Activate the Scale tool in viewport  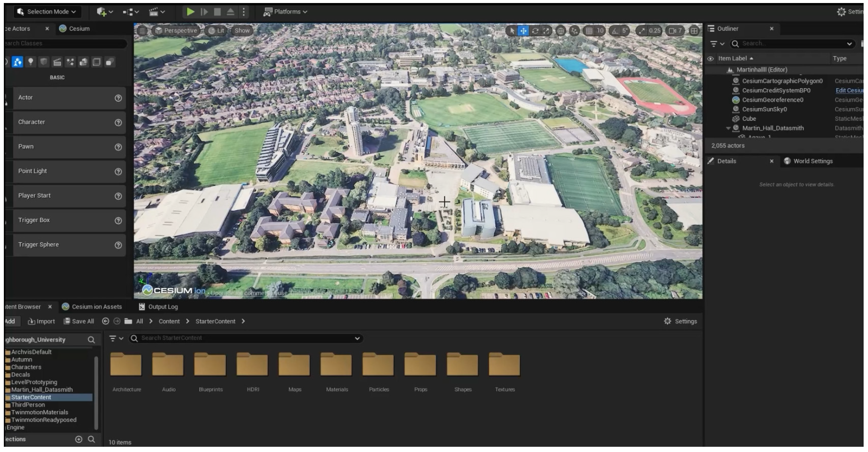click(x=546, y=31)
